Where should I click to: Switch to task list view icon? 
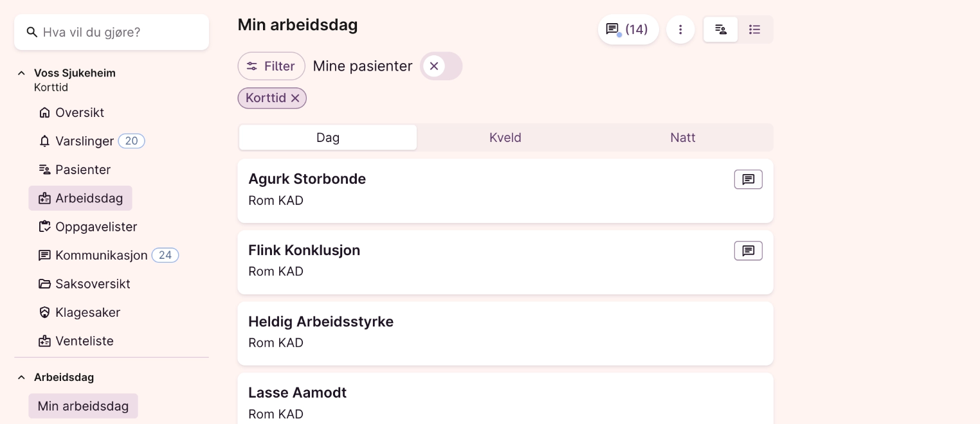[755, 30]
